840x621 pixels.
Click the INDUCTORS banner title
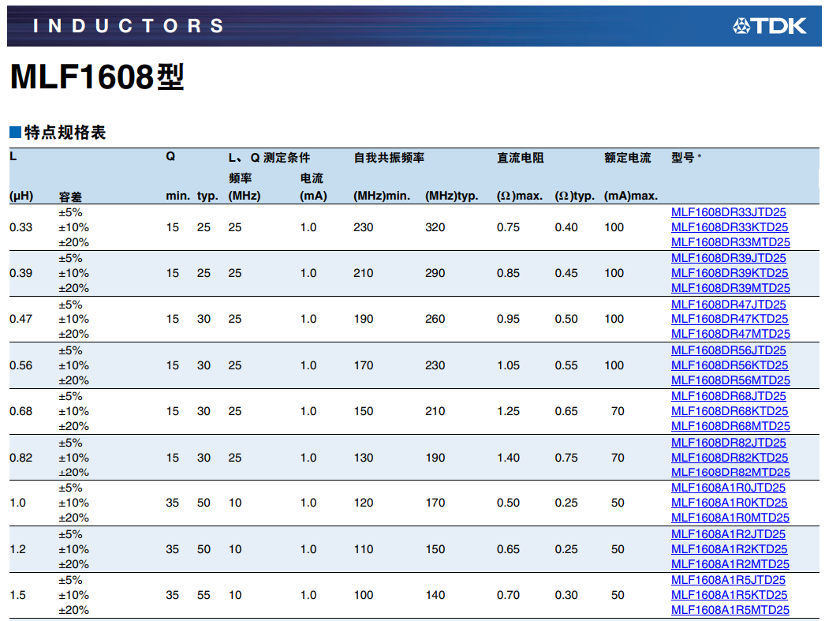(x=128, y=26)
